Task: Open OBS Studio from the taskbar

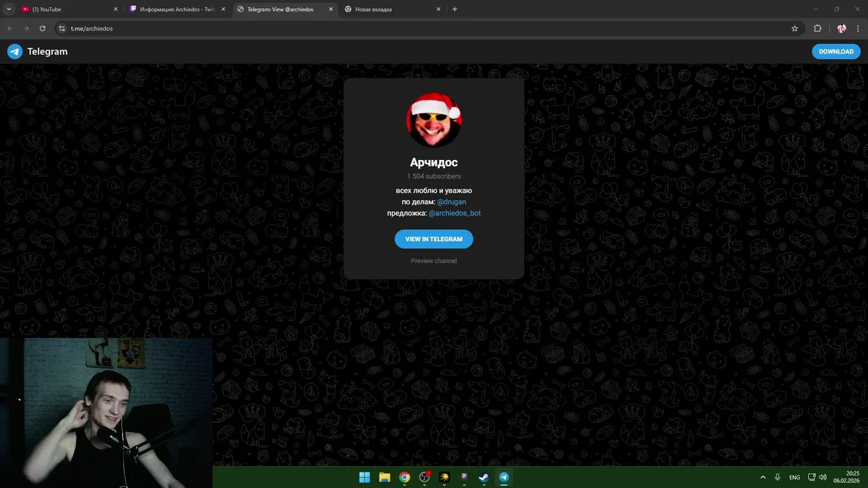Action: [425, 477]
